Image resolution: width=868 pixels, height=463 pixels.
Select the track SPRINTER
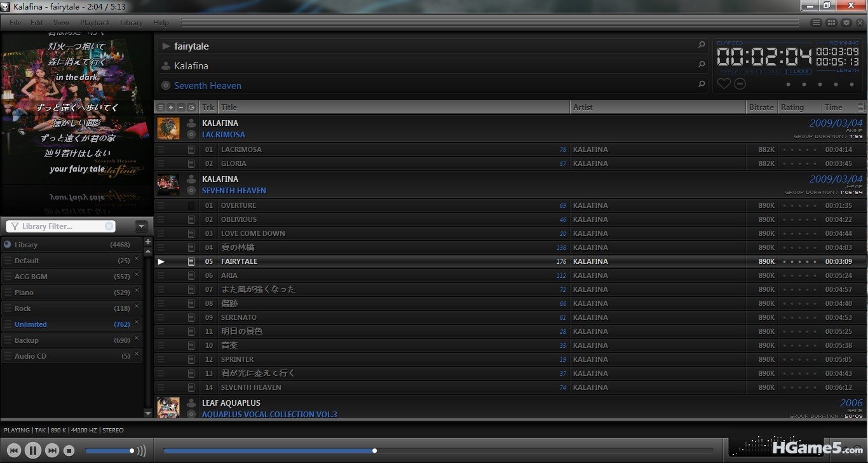click(x=510, y=359)
